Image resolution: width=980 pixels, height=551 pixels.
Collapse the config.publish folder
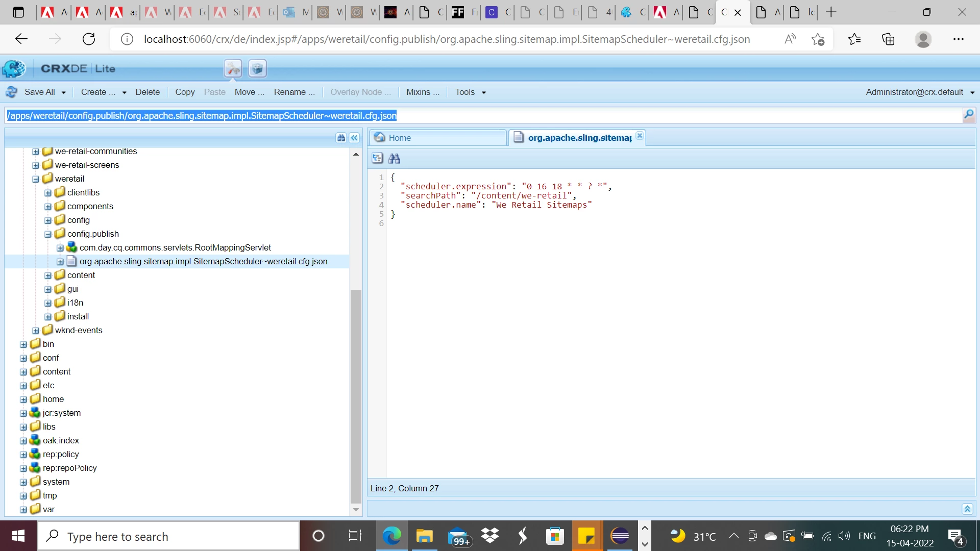tap(48, 234)
